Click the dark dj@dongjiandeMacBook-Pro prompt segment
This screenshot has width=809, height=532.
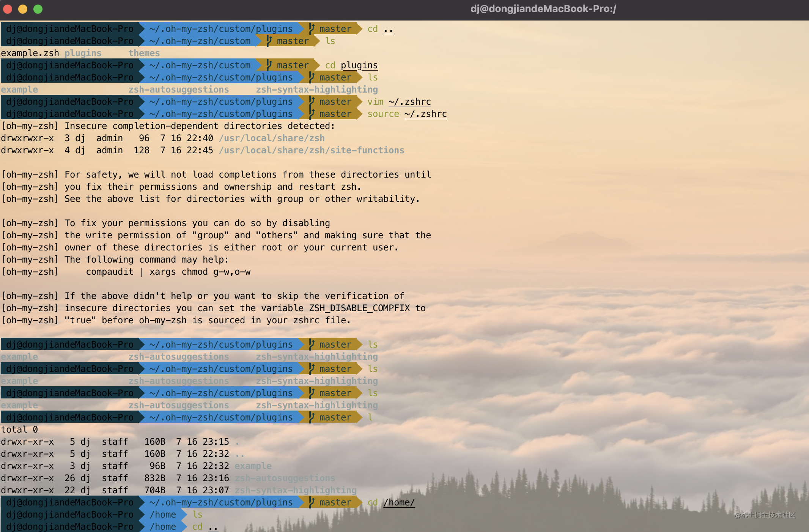pyautogui.click(x=69, y=28)
